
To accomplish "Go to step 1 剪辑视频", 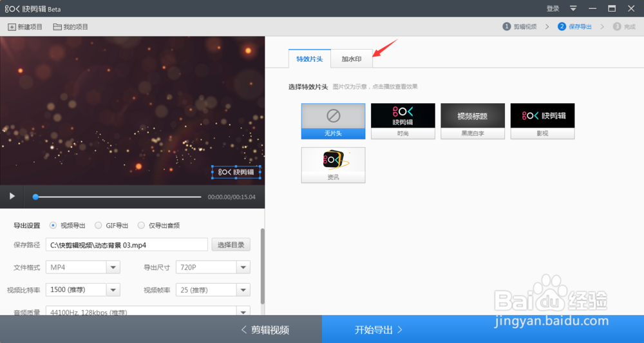I will [x=520, y=26].
